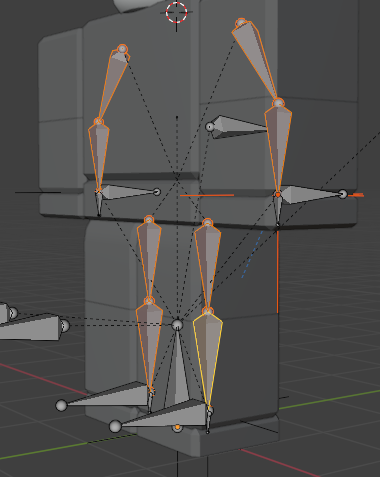Select the orange-outlined thigh bone above the yellow bone
This screenshot has height=477, width=380.
(x=208, y=266)
